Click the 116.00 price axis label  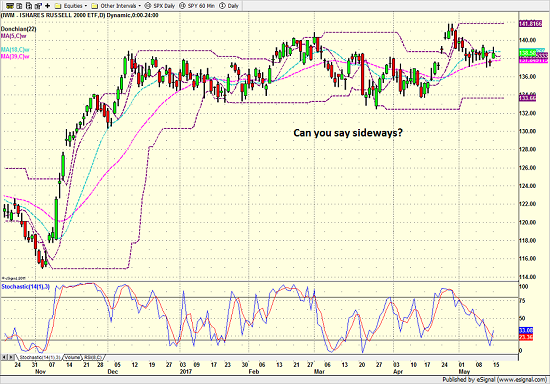click(x=528, y=258)
